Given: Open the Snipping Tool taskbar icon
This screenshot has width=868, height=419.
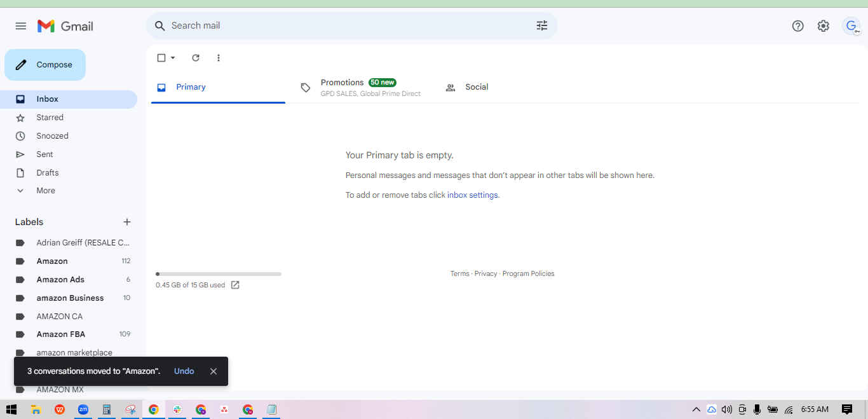Looking at the screenshot, I should 130,409.
